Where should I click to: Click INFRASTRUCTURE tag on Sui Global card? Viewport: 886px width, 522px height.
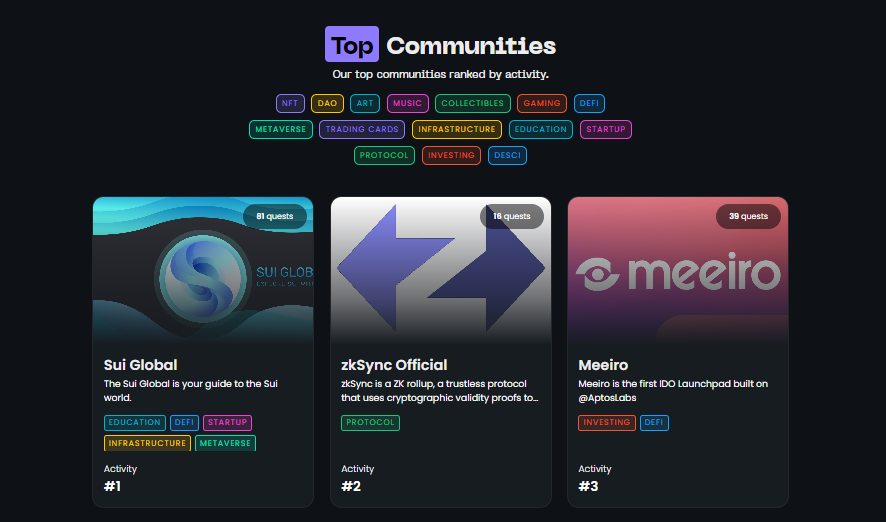[147, 443]
